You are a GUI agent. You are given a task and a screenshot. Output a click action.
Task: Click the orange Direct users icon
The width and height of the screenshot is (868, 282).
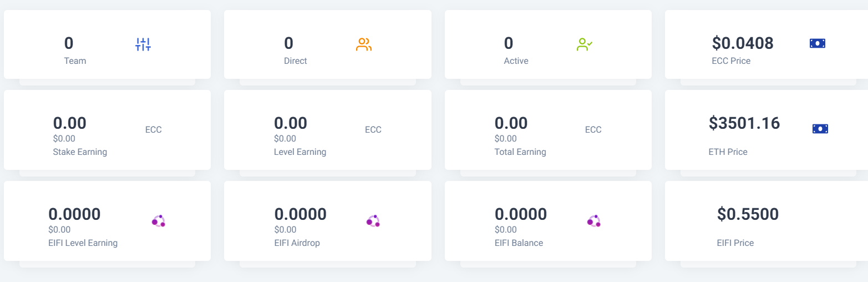click(363, 44)
